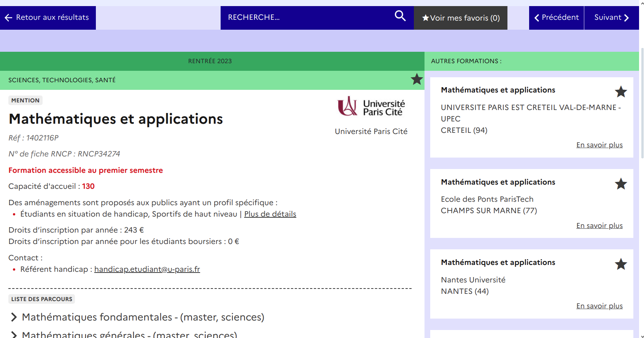644x338 pixels.
Task: Star the UPEC Creteil formation card
Action: 621,91
